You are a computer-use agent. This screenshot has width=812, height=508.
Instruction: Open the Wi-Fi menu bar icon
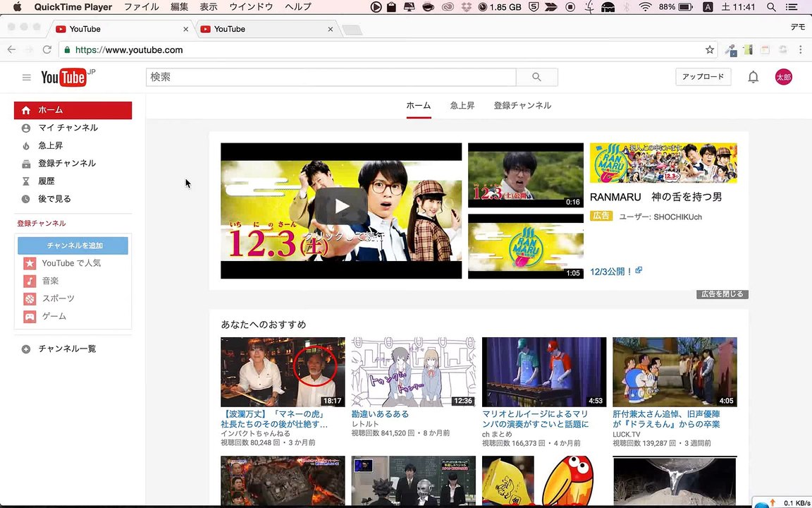(645, 7)
